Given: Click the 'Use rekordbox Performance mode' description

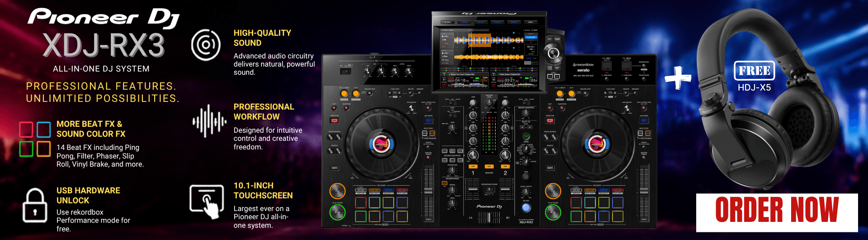Looking at the screenshot, I should point(93,221).
